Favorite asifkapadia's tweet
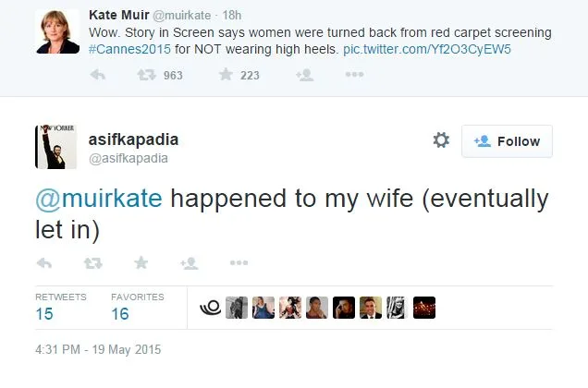 pos(141,263)
